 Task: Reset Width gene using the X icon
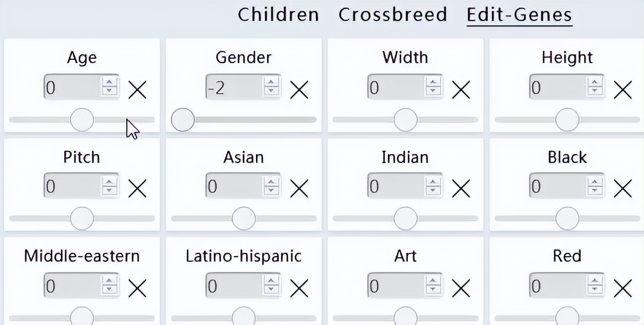(461, 89)
